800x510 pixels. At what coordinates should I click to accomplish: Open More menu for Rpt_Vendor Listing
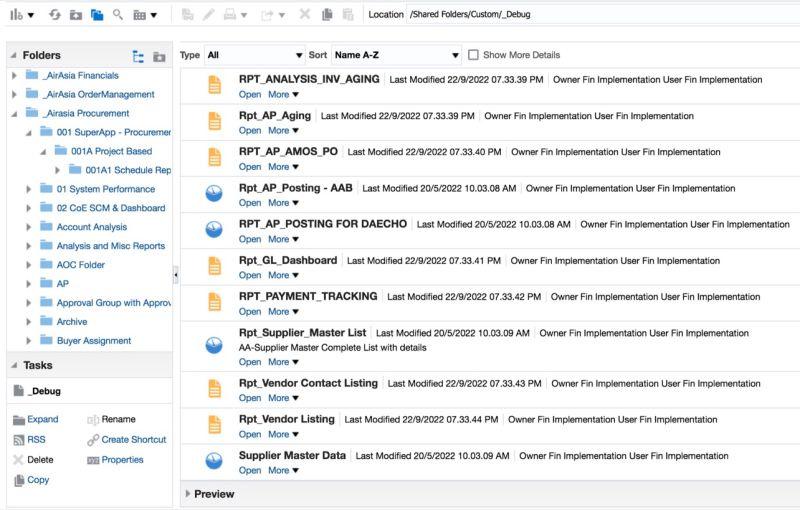(x=283, y=434)
